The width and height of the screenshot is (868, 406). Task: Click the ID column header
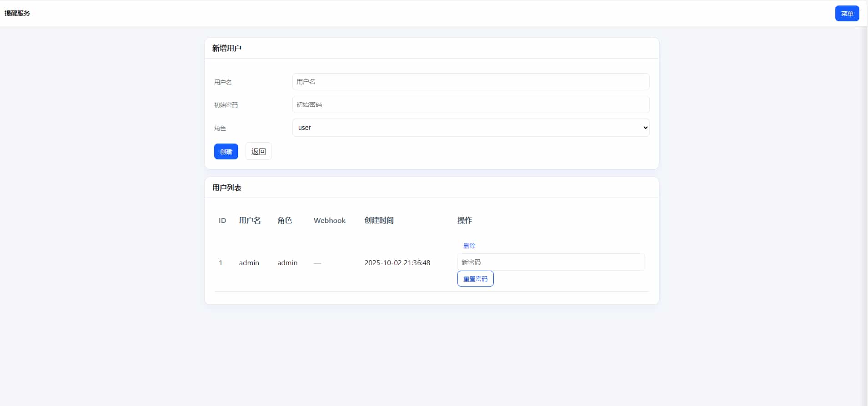222,220
